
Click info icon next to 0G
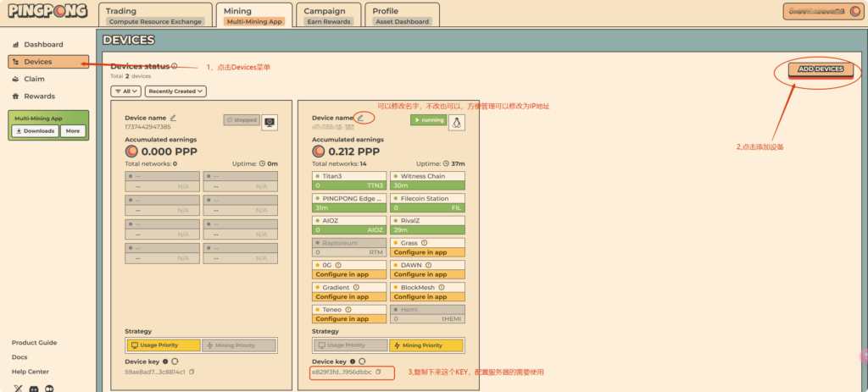tap(337, 265)
